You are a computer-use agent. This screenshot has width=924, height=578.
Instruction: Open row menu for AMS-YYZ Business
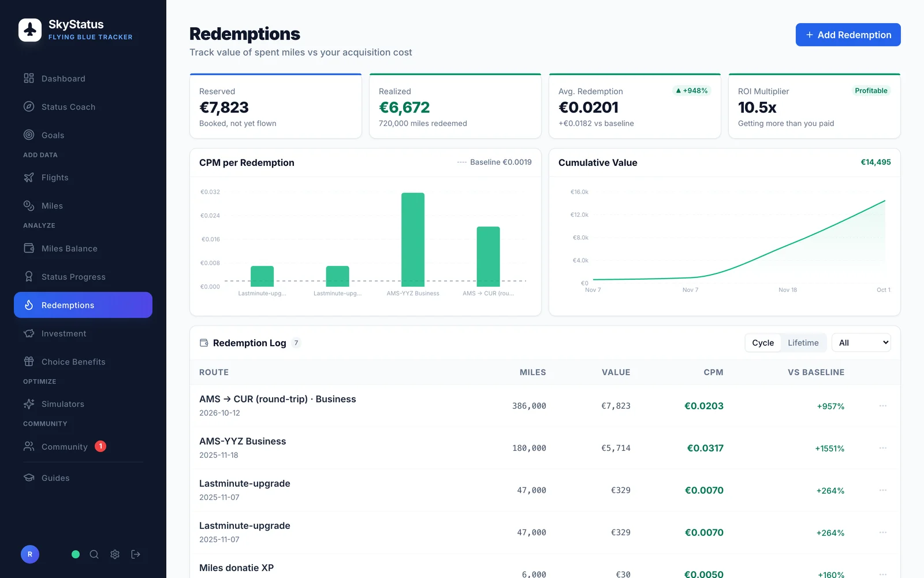pos(883,448)
